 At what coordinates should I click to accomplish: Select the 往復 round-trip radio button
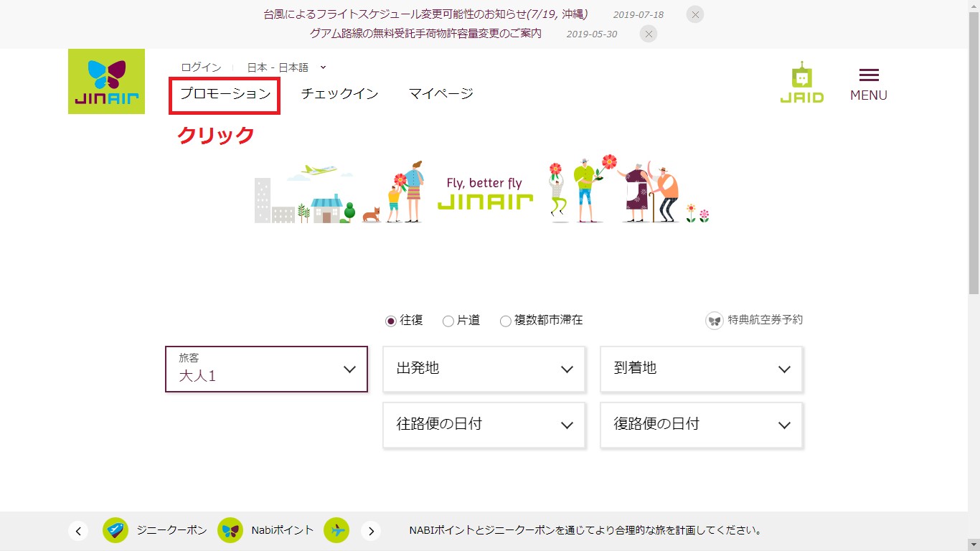(x=391, y=321)
